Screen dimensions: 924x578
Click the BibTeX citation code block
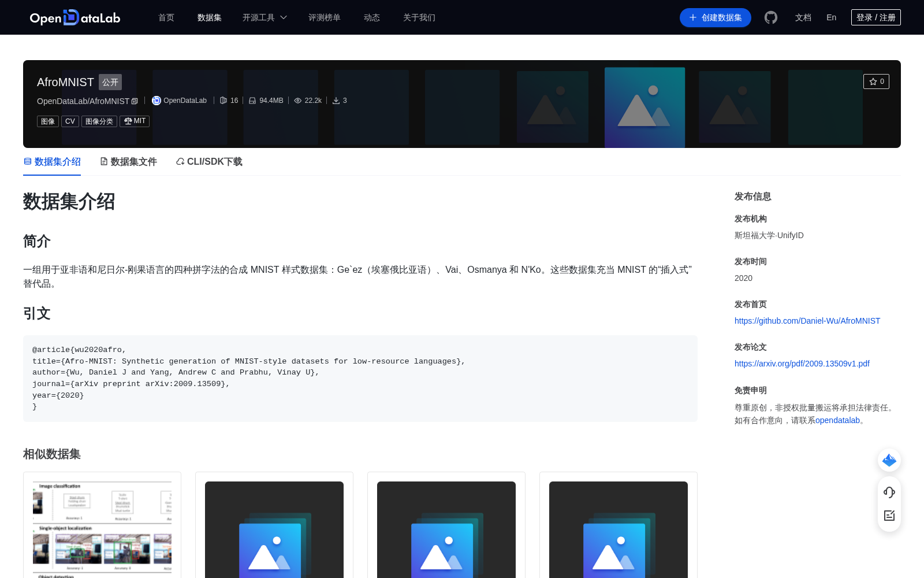[x=360, y=378]
